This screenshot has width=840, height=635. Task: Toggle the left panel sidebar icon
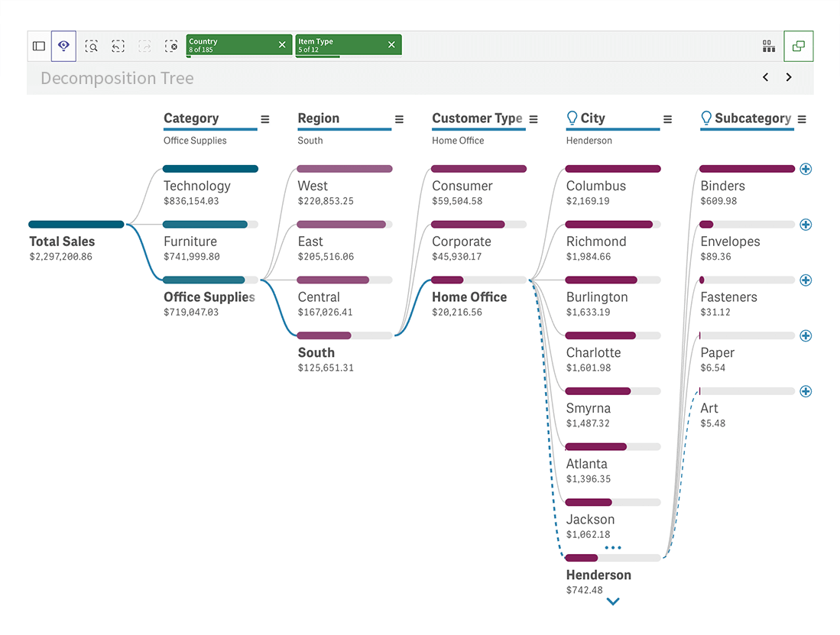38,46
